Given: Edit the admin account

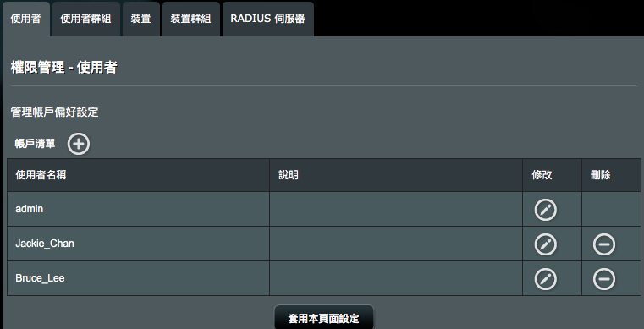Looking at the screenshot, I should pyautogui.click(x=546, y=210).
